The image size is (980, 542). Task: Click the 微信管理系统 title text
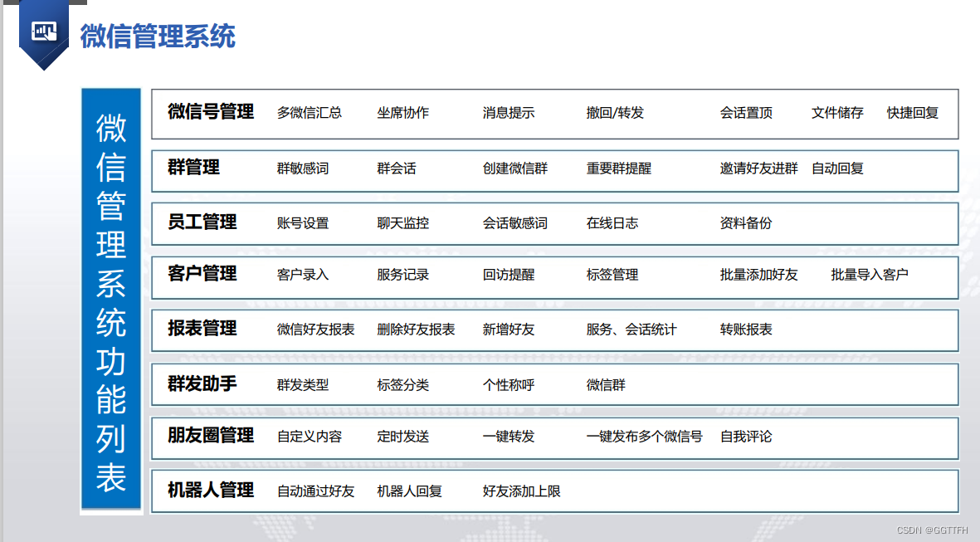158,37
